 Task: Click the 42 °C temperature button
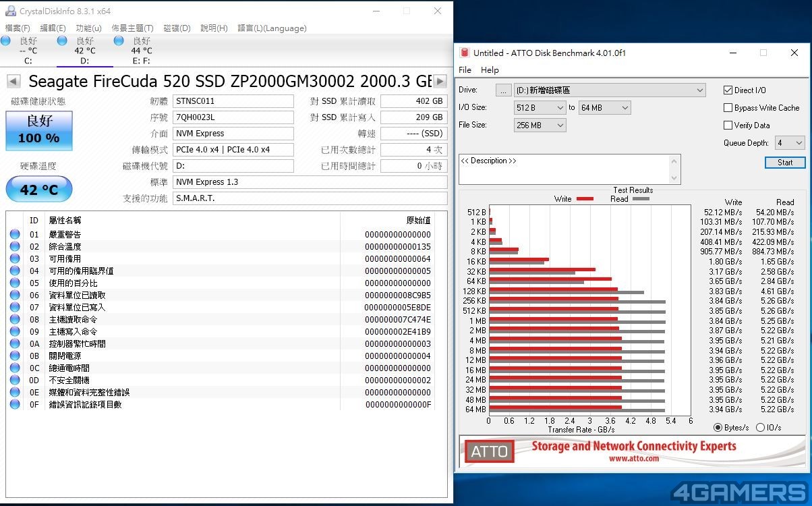[38, 190]
